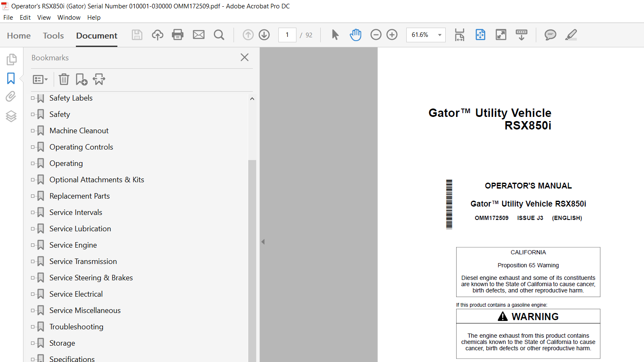The image size is (644, 362).
Task: Select the highlighter pen tool
Action: tap(571, 35)
